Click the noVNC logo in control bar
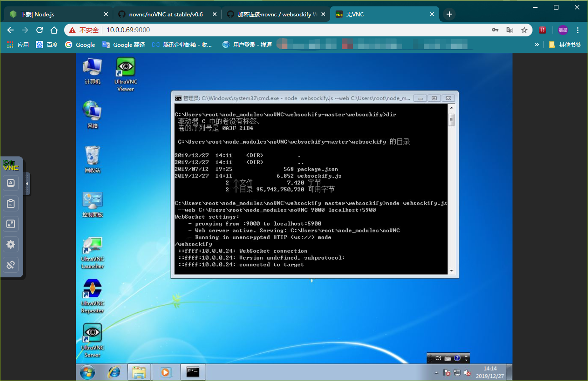The width and height of the screenshot is (588, 381). pos(10,165)
